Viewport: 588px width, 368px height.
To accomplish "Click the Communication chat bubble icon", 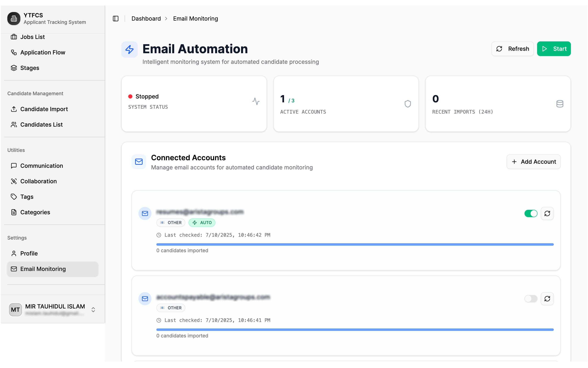I will 14,166.
